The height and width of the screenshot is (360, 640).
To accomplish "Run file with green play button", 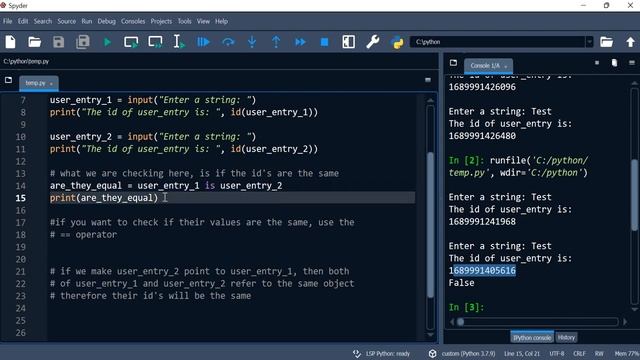I will [107, 42].
